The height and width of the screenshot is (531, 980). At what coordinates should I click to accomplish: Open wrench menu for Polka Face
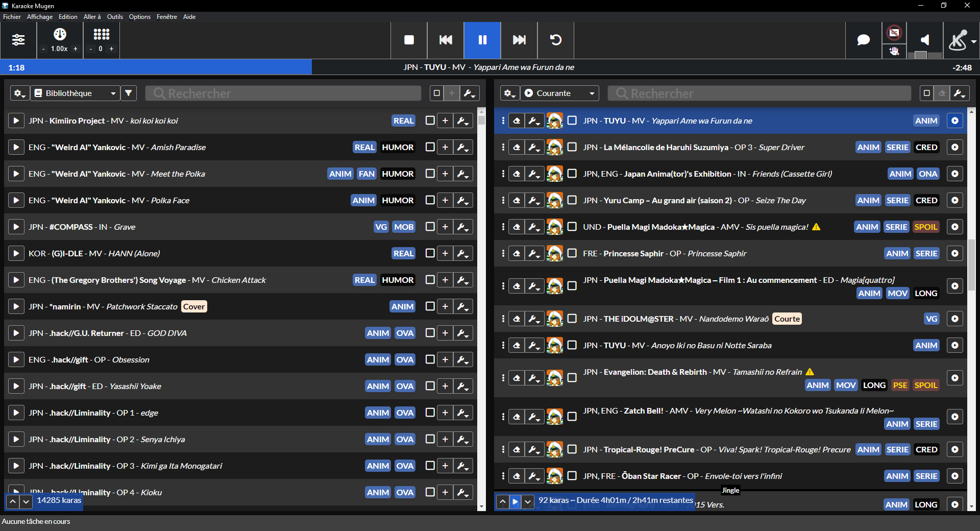coord(463,201)
